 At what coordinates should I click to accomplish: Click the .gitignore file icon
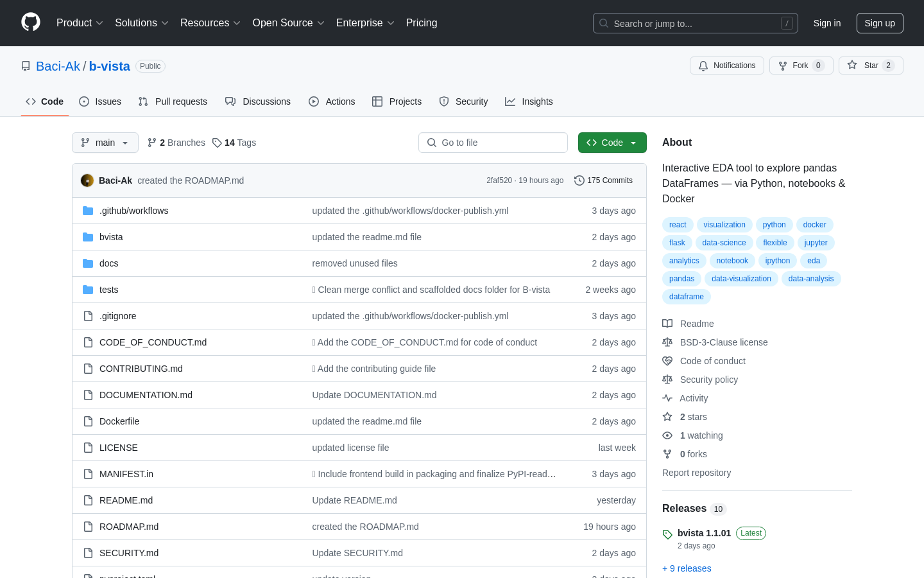pos(88,316)
